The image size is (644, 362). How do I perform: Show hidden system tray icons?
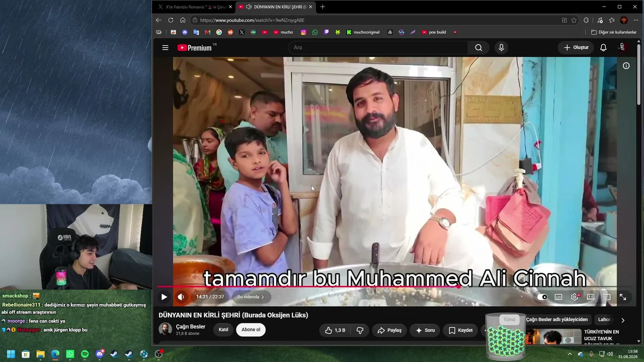(x=570, y=354)
